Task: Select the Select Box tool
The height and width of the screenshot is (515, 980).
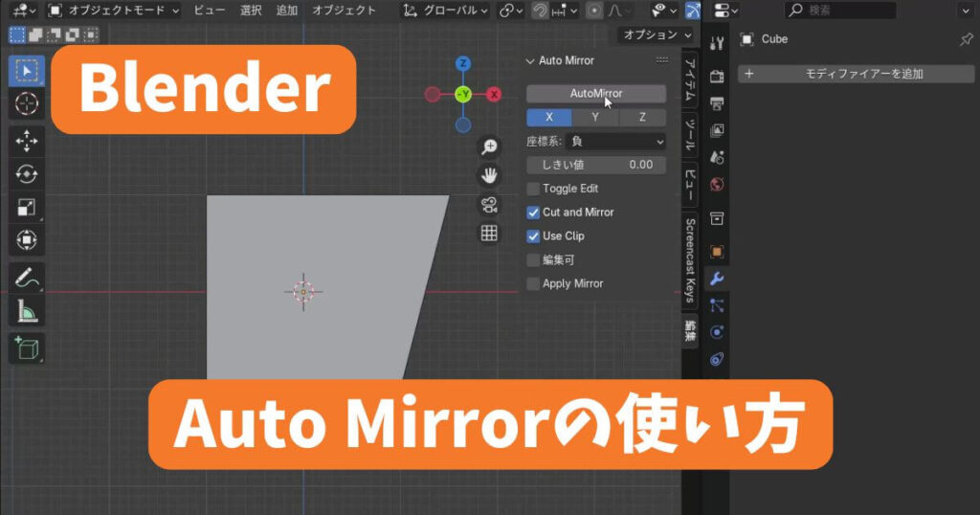Action: coord(26,71)
